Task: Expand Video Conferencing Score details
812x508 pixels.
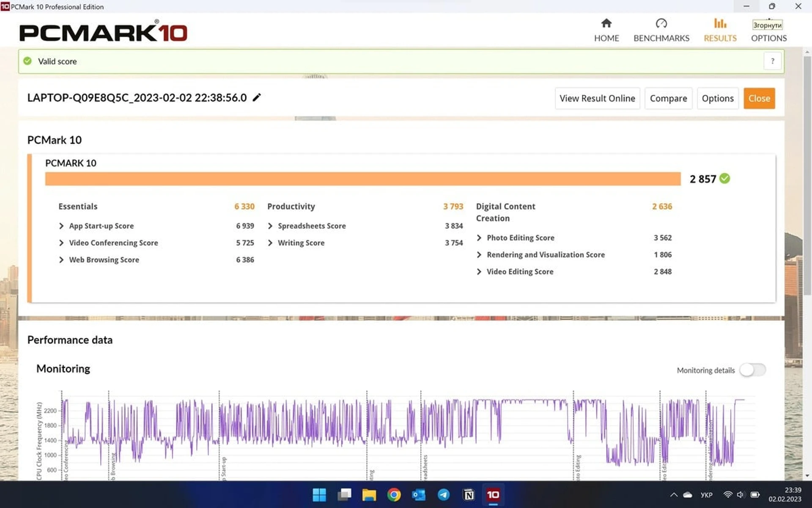Action: [x=61, y=243]
